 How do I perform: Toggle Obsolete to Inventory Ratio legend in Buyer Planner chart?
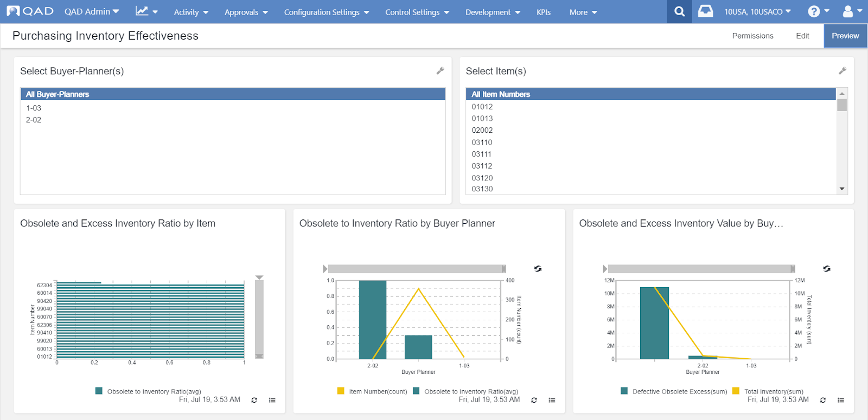465,391
